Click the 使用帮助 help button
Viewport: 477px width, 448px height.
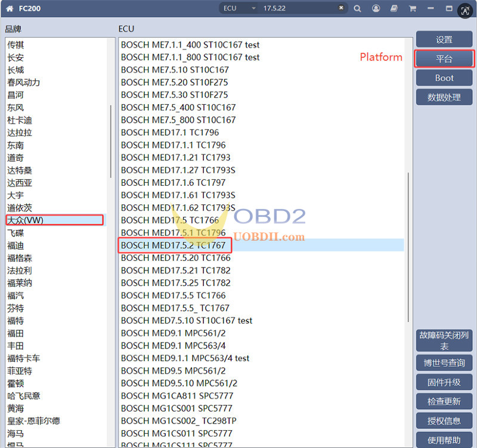point(444,440)
